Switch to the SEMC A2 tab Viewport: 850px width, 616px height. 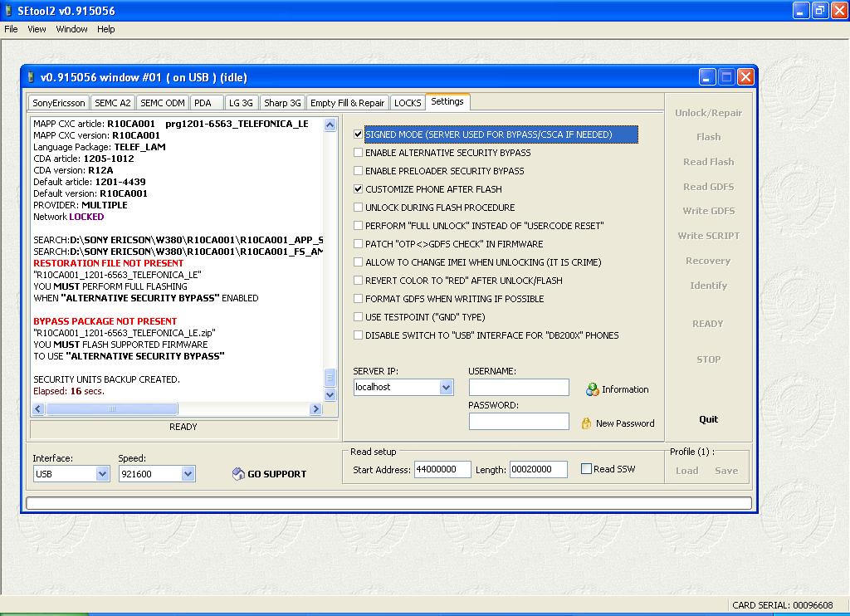tap(113, 103)
